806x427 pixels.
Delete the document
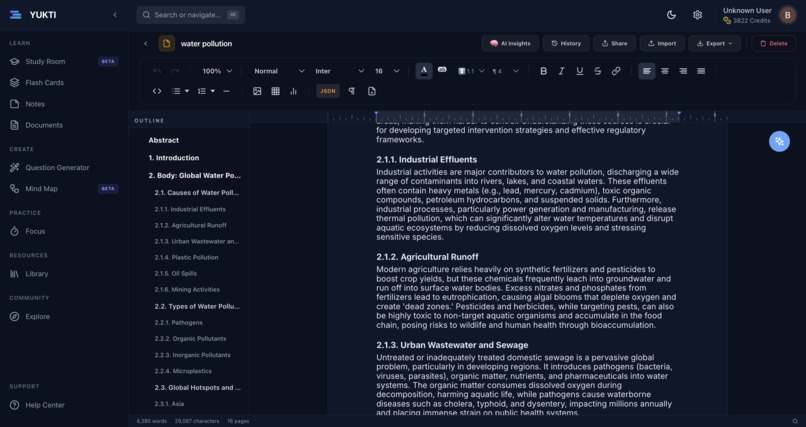(774, 44)
